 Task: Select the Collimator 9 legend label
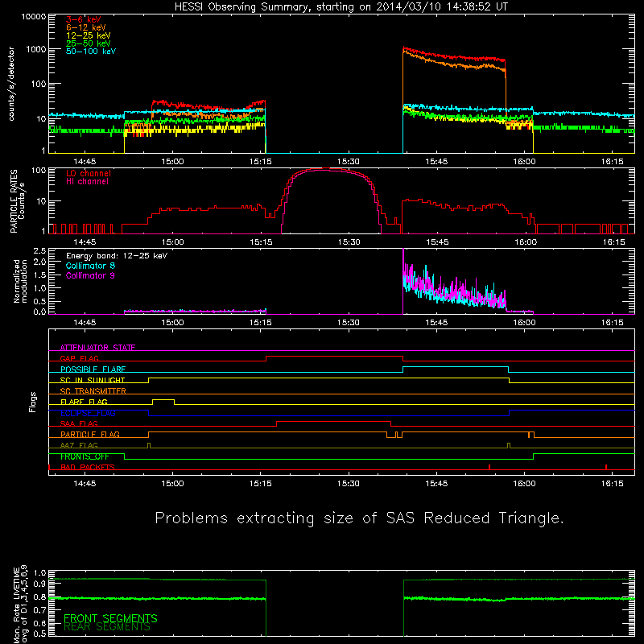point(90,275)
